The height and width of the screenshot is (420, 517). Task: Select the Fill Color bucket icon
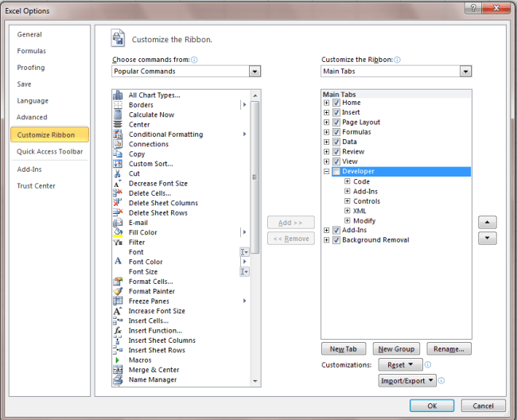(119, 232)
